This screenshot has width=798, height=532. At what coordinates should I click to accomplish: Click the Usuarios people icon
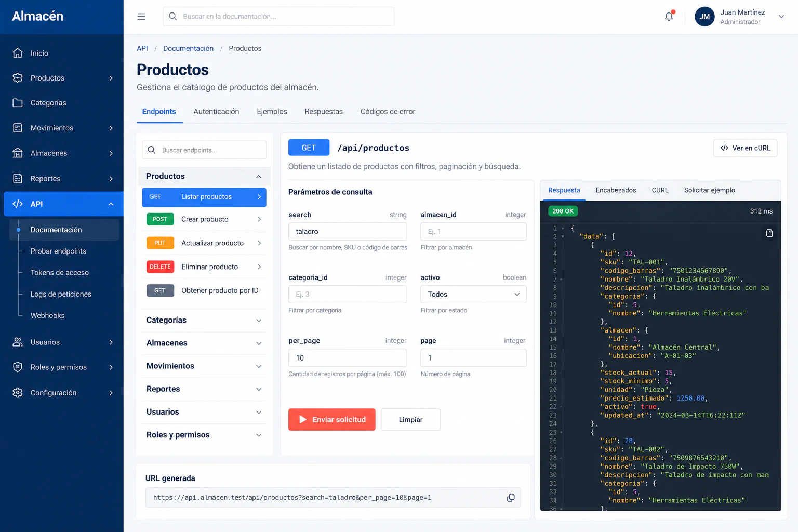tap(18, 342)
